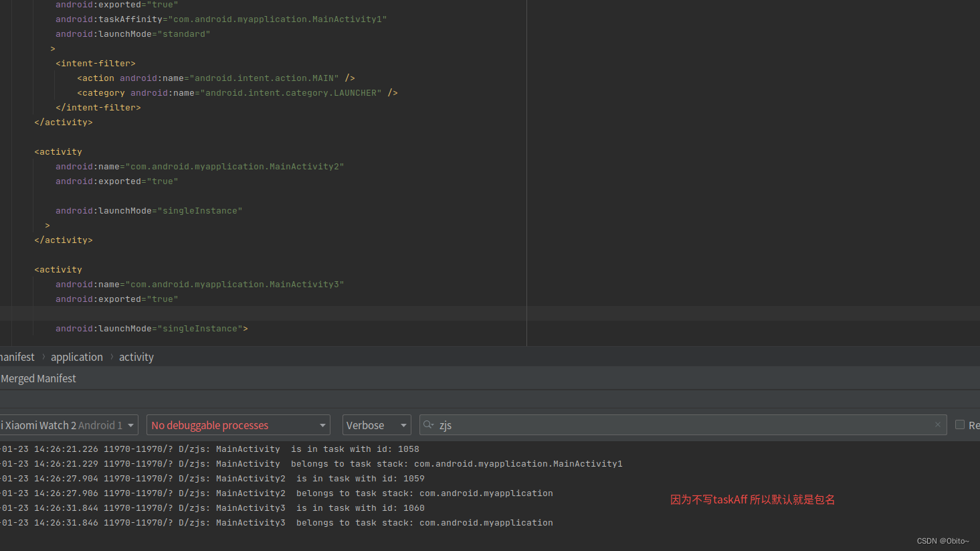The height and width of the screenshot is (551, 980).
Task: Click MainActivity3's launchMode="singleInstance"> line
Action: [x=152, y=329]
